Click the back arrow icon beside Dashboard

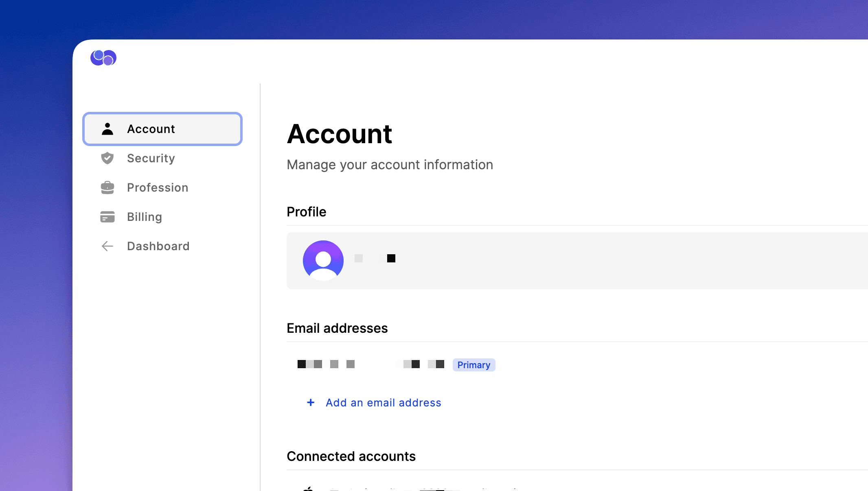[x=107, y=246]
